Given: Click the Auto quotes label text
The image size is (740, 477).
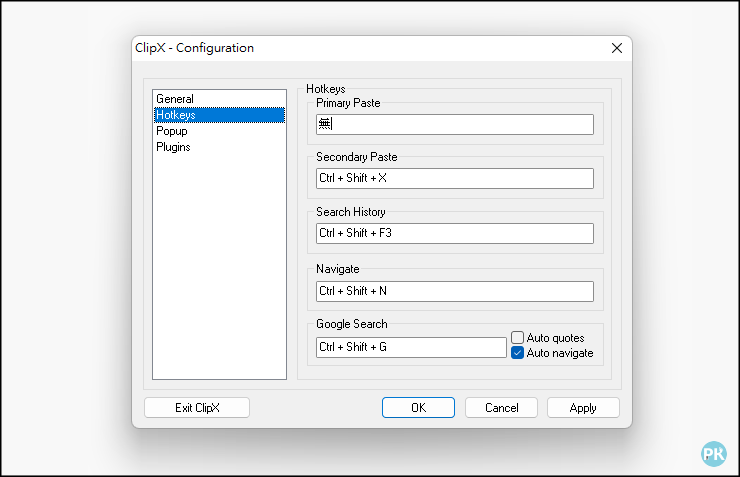Looking at the screenshot, I should [x=555, y=338].
